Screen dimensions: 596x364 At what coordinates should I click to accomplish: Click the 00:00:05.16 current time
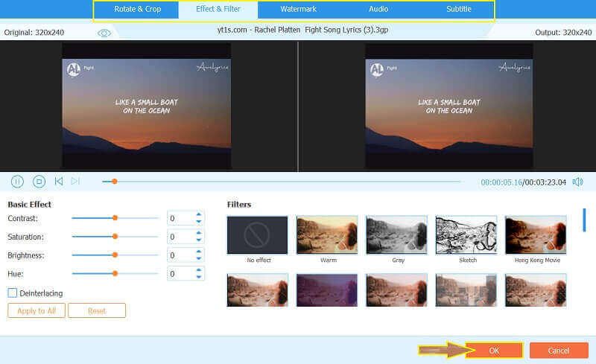501,182
